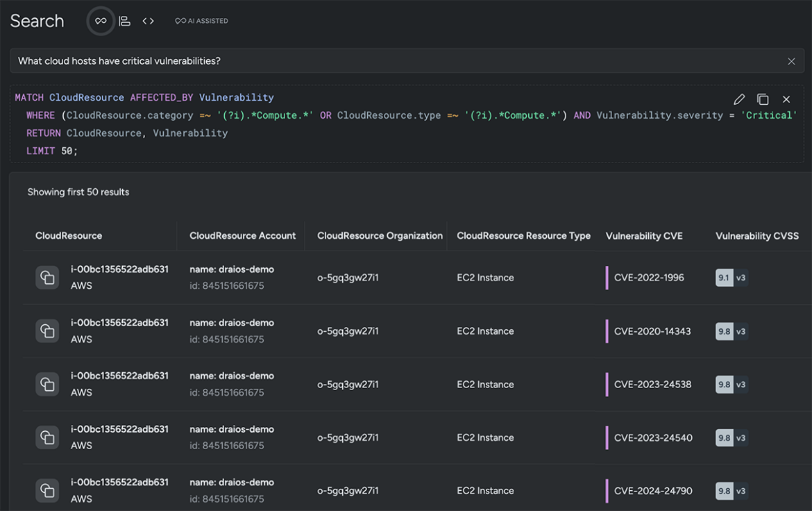Click the 9.1 CVSS score badge

click(724, 278)
